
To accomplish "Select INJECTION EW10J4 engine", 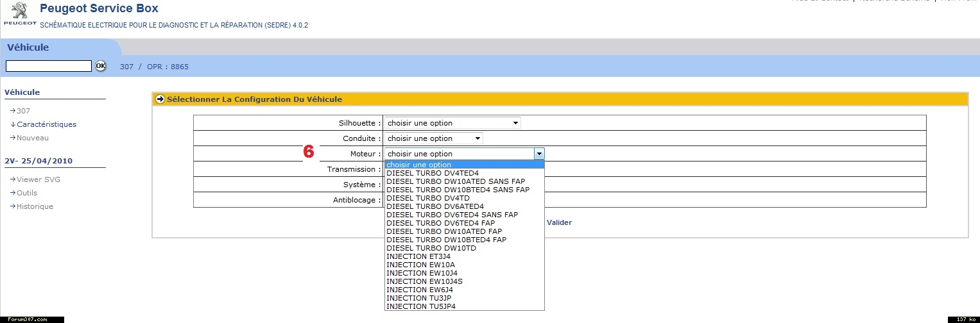I will 464,273.
